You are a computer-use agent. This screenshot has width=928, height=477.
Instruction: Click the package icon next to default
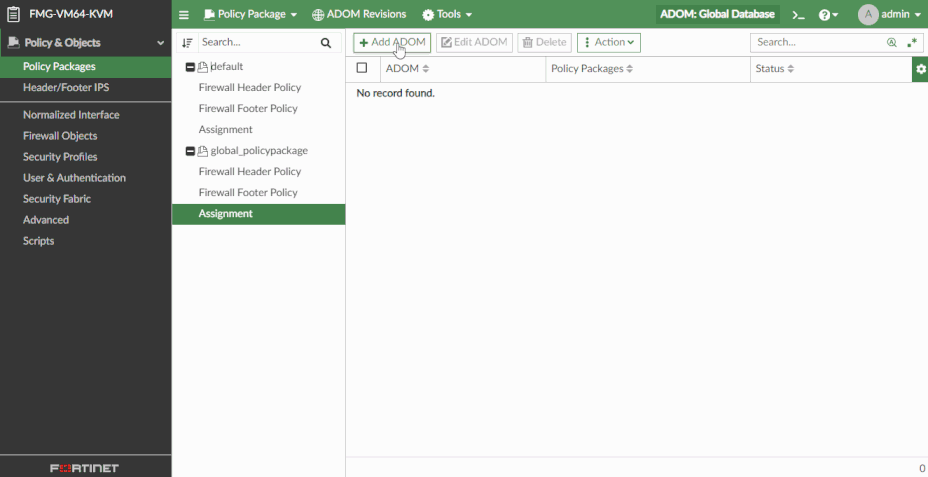coord(202,67)
